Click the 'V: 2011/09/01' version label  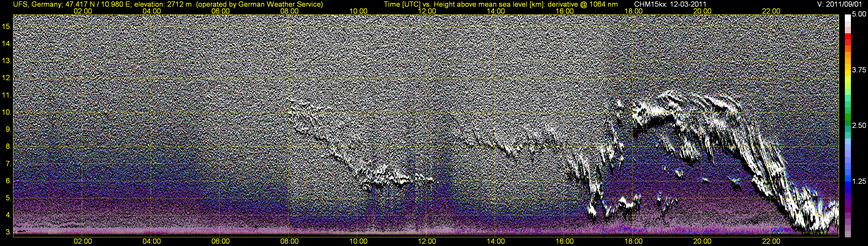point(840,4)
